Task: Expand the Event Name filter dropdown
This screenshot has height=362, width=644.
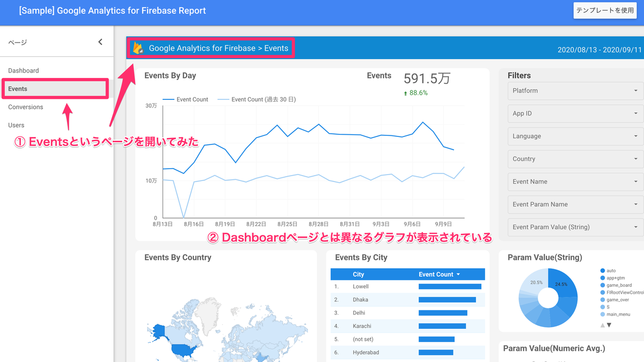Action: tap(575, 182)
